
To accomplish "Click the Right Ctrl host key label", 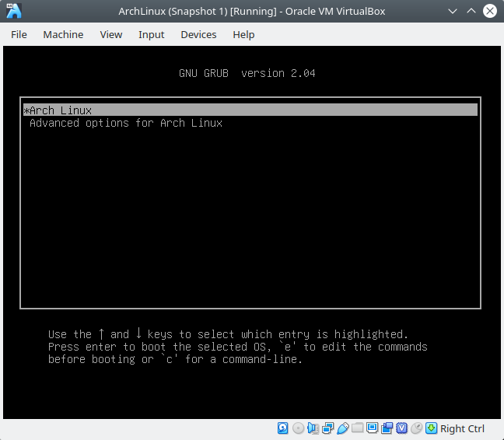I will tap(462, 429).
